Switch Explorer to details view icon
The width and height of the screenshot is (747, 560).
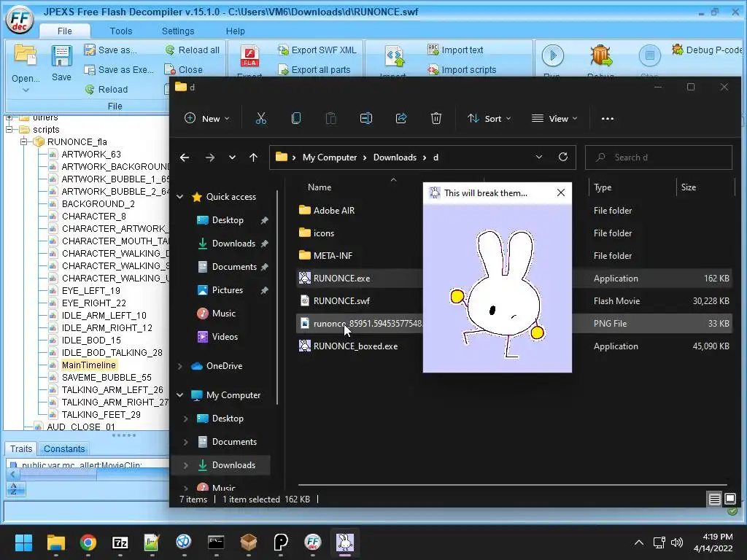[x=714, y=499]
